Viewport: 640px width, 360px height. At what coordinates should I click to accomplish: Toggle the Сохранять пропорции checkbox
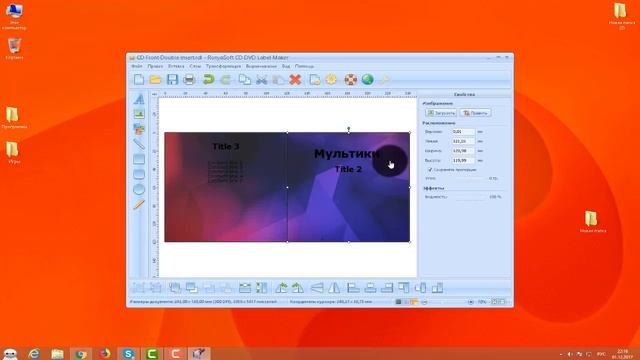(x=430, y=169)
